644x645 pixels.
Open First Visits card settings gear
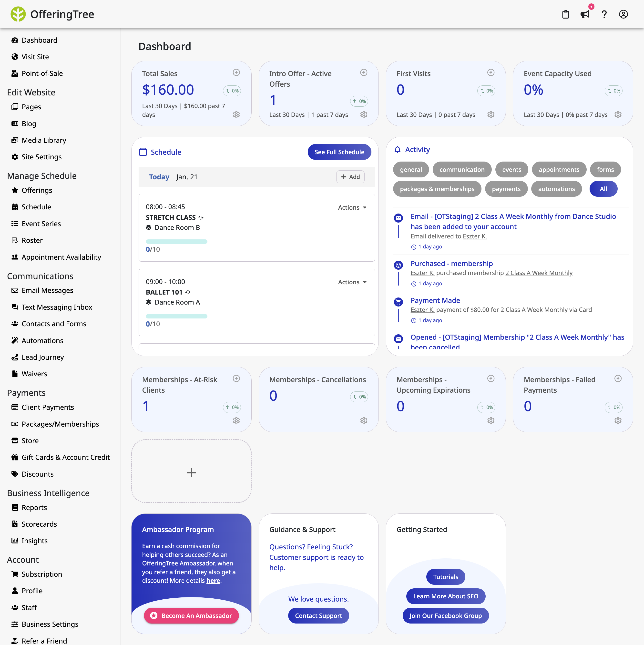[x=491, y=114]
